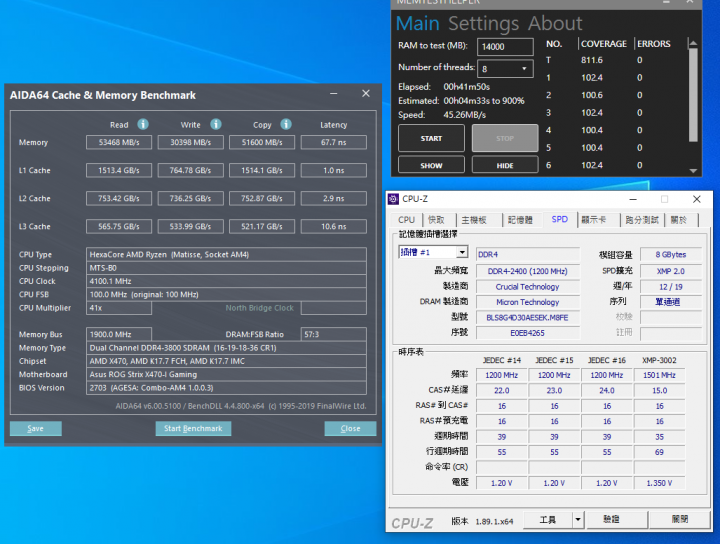Click the Write info icon in AIDA64
This screenshot has width=720, height=544.
216,124
